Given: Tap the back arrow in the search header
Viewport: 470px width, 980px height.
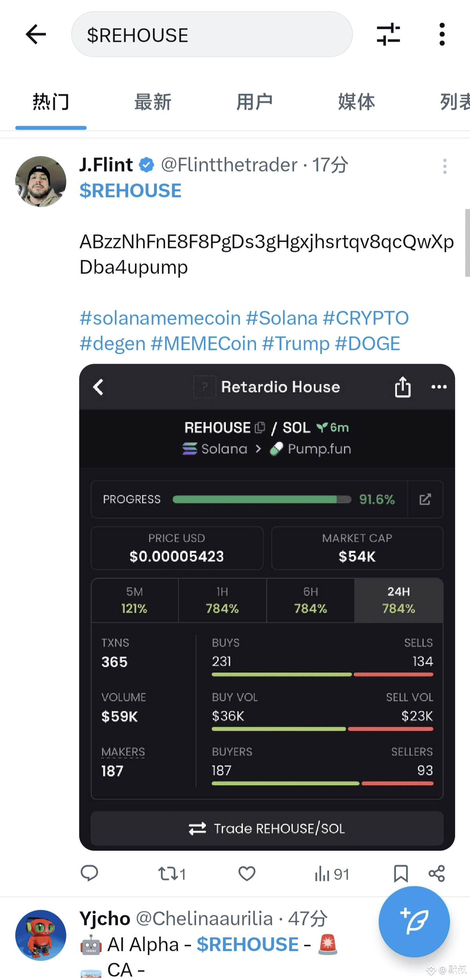Looking at the screenshot, I should [36, 34].
